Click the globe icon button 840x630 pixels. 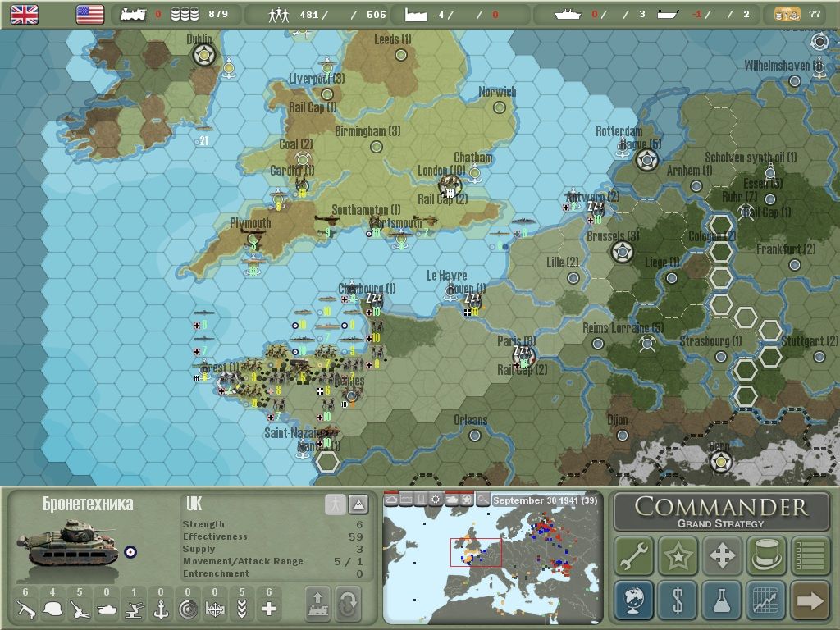coord(634,600)
